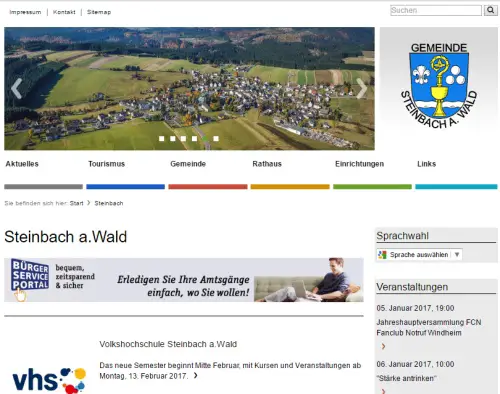The height and width of the screenshot is (394, 500).
Task: Focus the Suchen search field
Action: 436,10
